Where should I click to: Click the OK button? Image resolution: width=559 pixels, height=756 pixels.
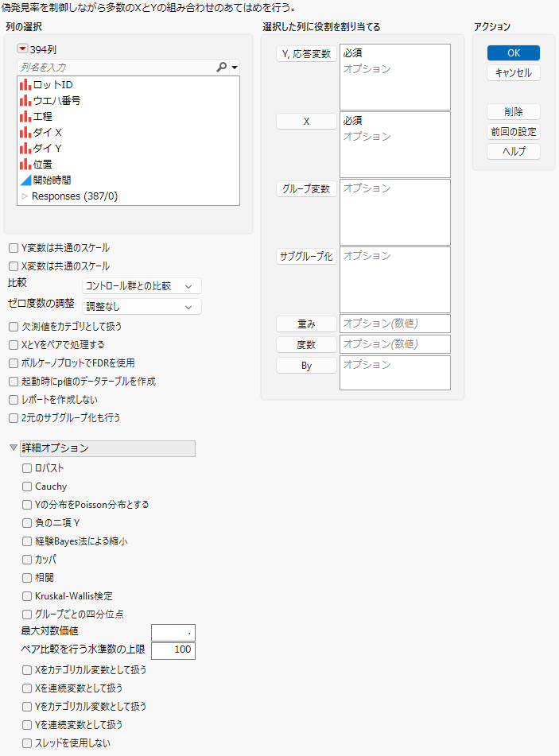[x=514, y=53]
